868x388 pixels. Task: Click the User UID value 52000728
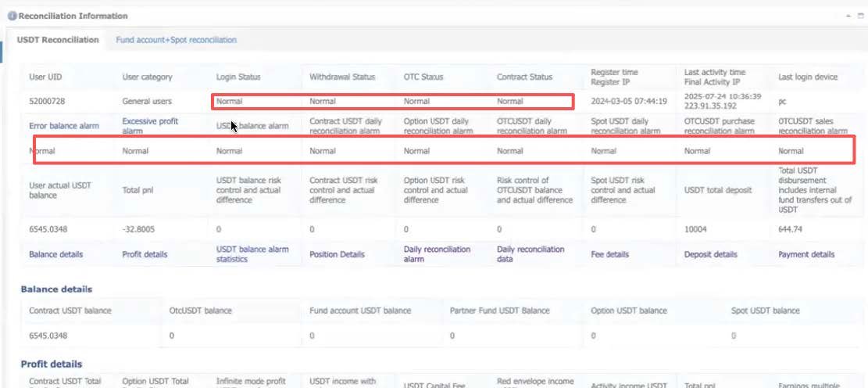pos(46,101)
